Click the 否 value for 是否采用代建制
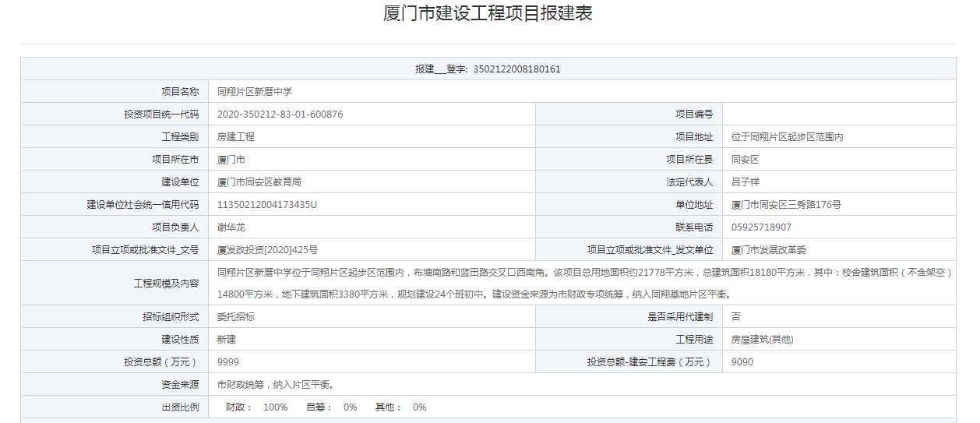 click(736, 317)
